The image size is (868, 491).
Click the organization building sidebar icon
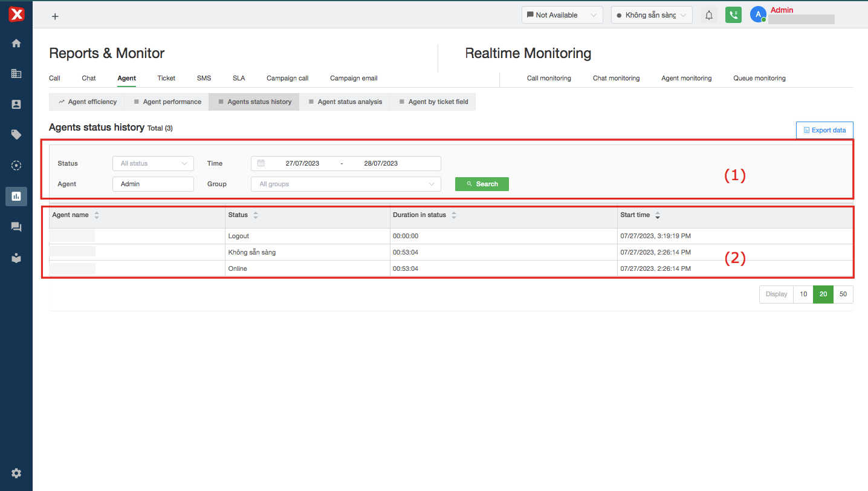[16, 73]
